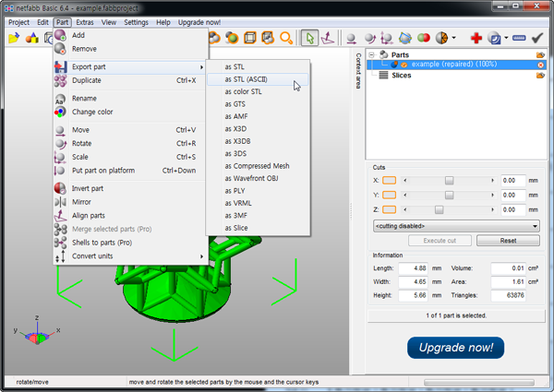The image size is (554, 392).
Task: Click the move part toolbar icon
Action: pyautogui.click(x=351, y=38)
